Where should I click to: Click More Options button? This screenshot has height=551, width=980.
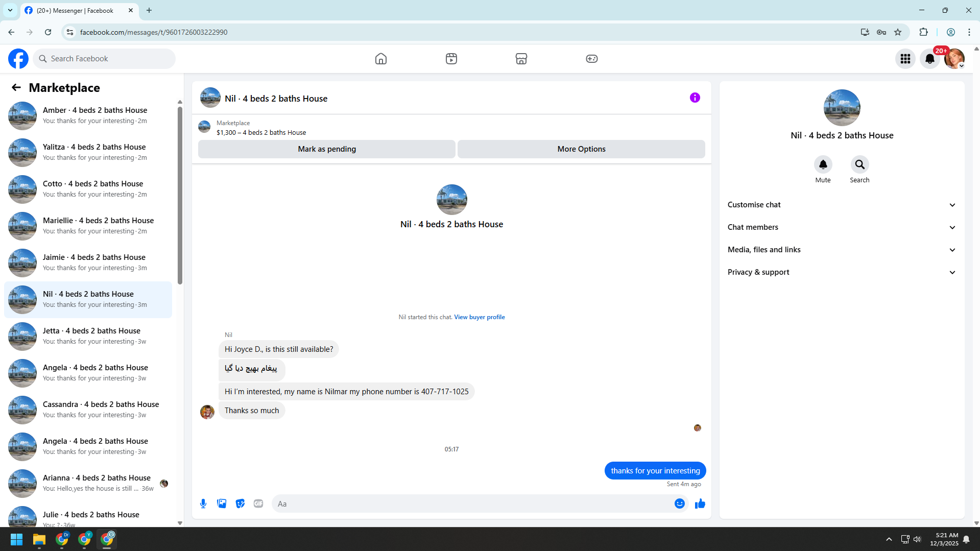[x=581, y=149]
